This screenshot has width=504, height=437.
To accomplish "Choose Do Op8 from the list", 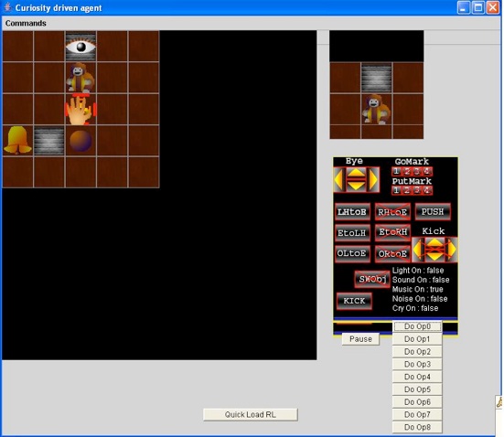I will point(417,427).
